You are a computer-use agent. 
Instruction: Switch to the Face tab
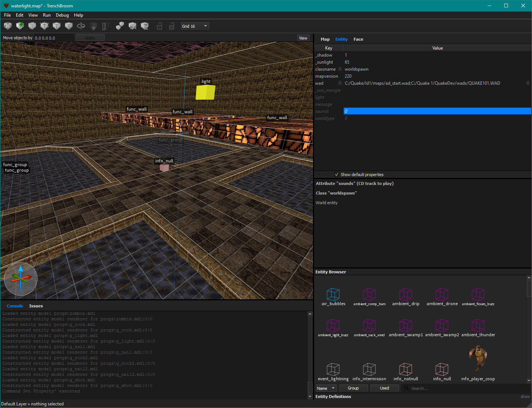pyautogui.click(x=358, y=39)
